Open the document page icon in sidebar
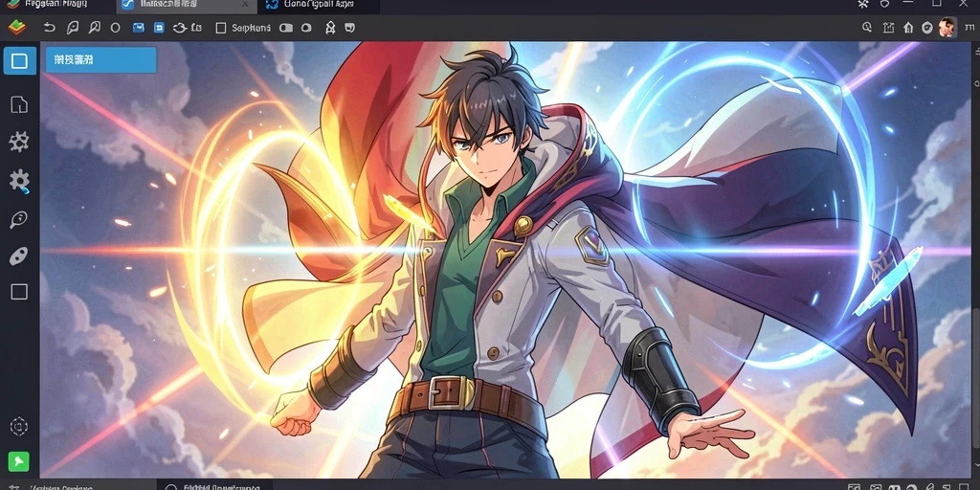980x490 pixels. tap(19, 104)
